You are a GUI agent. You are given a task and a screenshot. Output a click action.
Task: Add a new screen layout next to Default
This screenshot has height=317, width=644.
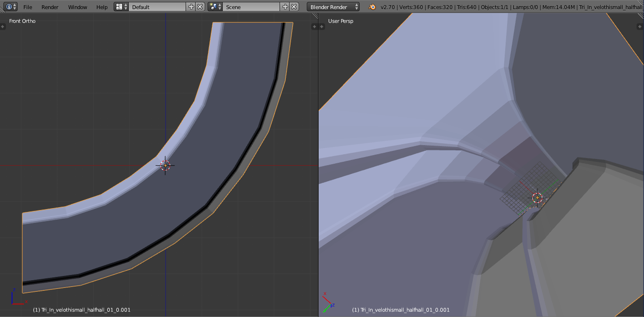(x=191, y=7)
